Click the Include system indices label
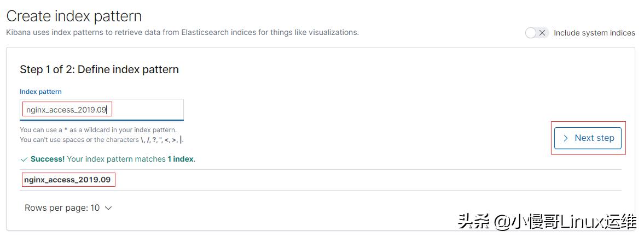This screenshot has height=237, width=644. (594, 33)
